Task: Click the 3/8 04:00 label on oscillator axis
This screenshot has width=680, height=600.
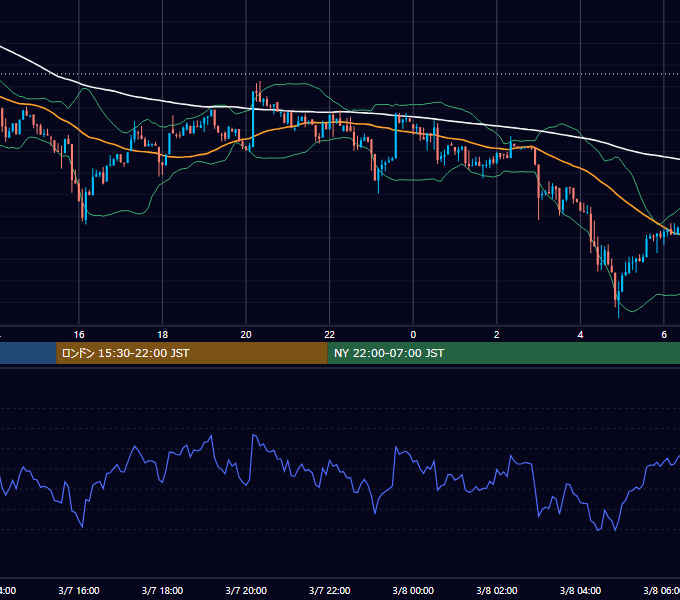Action: (x=580, y=590)
